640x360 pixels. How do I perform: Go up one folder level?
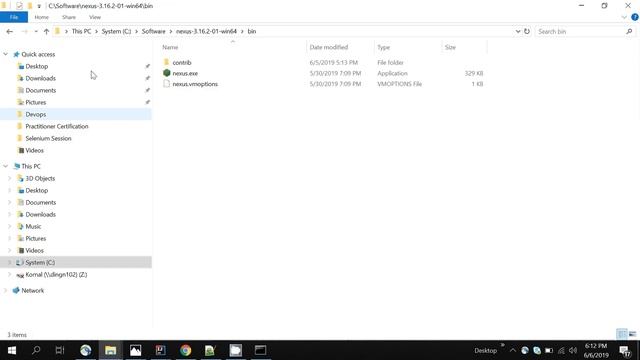pos(46,31)
